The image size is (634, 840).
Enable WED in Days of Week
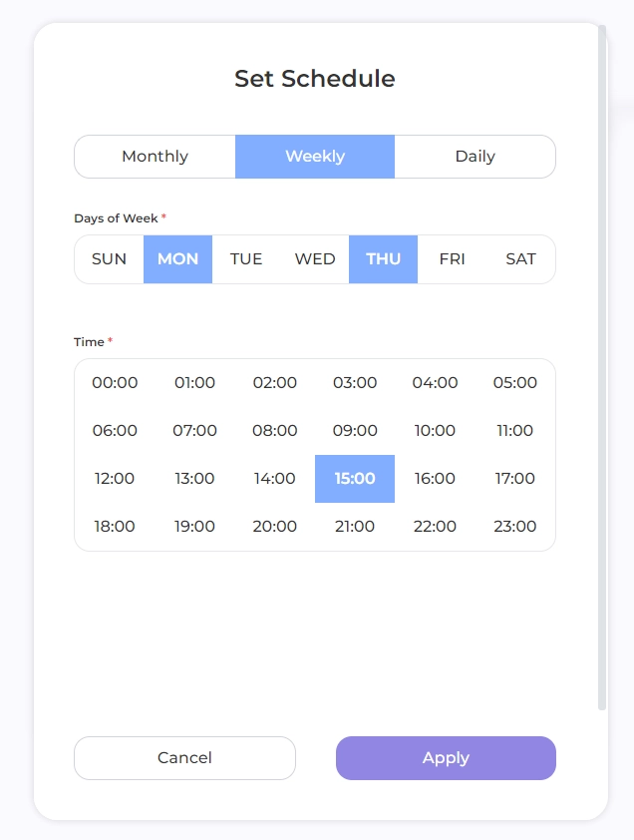(x=315, y=259)
